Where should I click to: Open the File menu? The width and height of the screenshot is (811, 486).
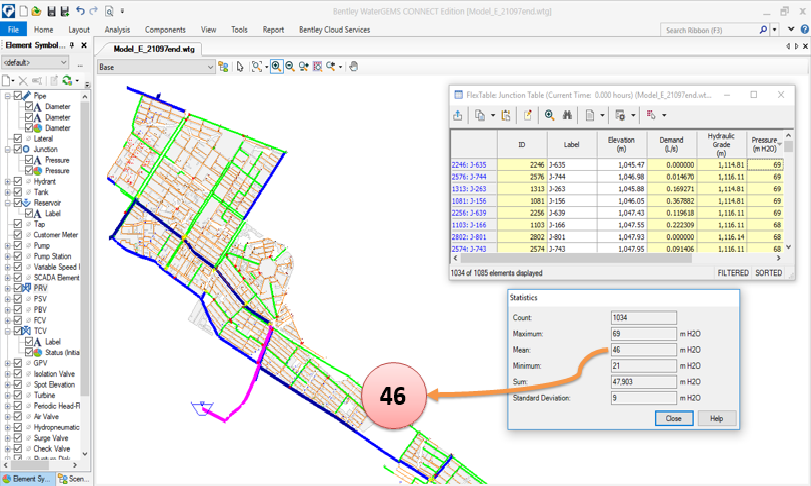click(13, 29)
